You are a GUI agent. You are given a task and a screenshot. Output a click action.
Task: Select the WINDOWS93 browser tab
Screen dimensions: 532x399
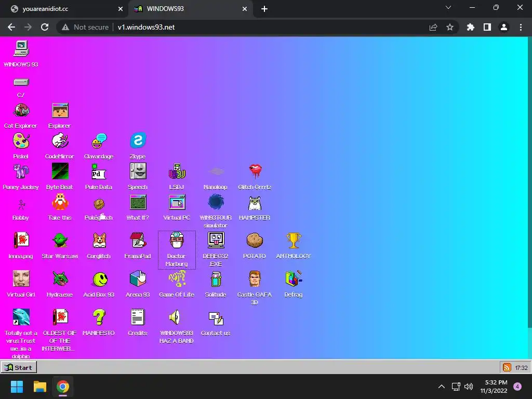coord(190,9)
